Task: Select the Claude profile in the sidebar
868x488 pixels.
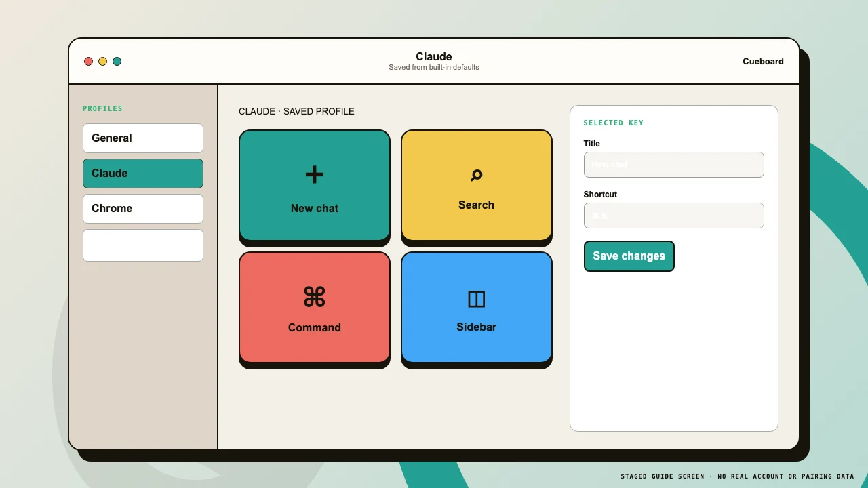Action: click(x=143, y=174)
